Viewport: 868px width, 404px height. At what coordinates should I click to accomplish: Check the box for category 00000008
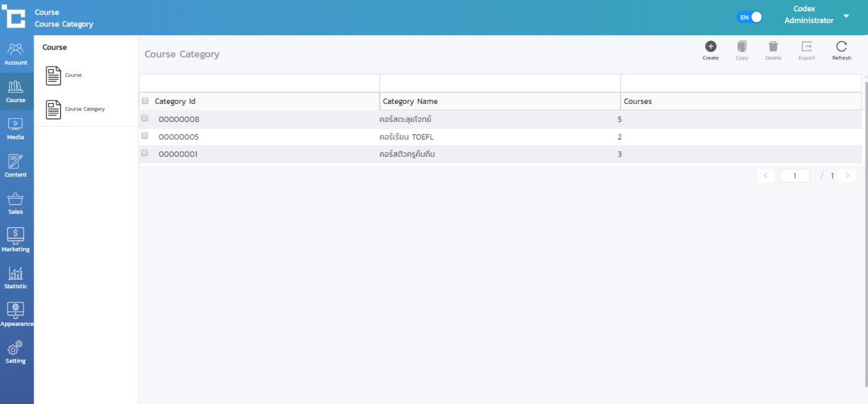[x=145, y=118]
